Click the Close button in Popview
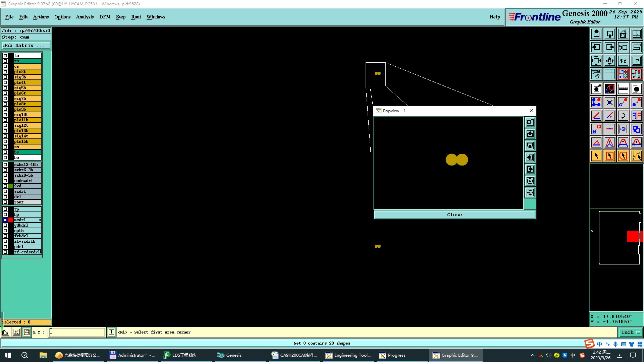Screen dimensions: 644x362 coord(454,215)
